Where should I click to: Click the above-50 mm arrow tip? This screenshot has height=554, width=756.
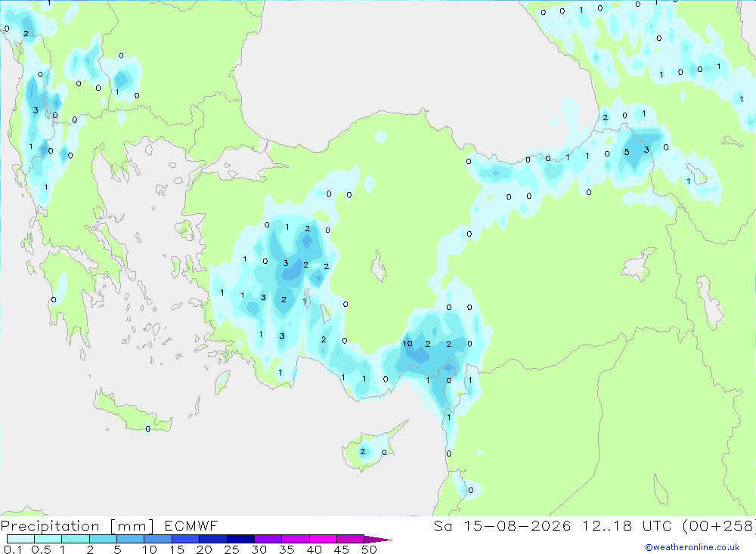(378, 540)
